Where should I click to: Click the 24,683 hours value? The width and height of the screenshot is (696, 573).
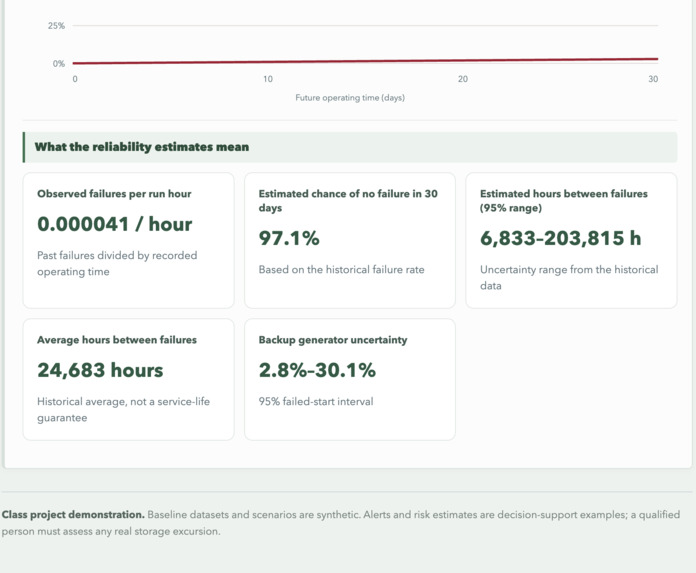(100, 370)
